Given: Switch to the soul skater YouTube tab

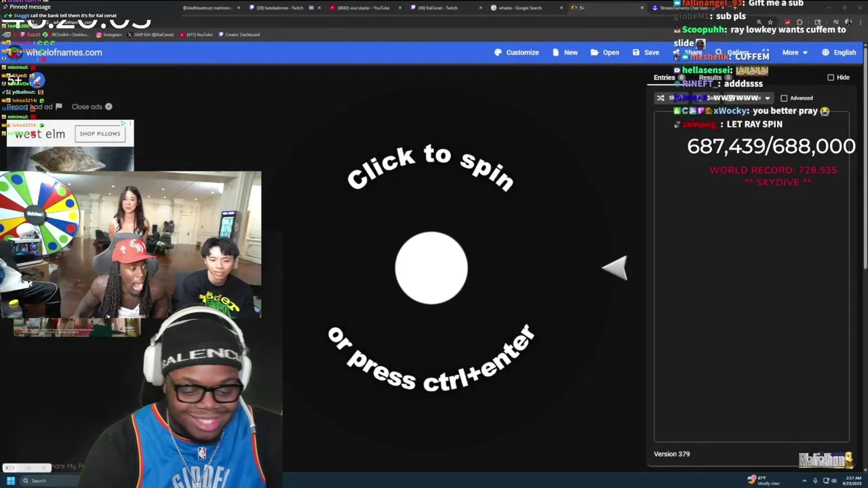Looking at the screenshot, I should [x=366, y=7].
